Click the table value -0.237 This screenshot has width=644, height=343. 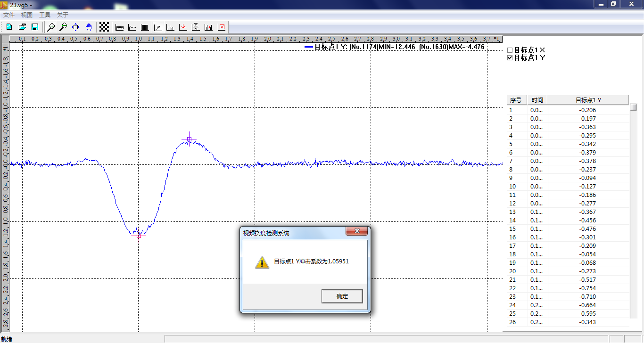pos(588,170)
